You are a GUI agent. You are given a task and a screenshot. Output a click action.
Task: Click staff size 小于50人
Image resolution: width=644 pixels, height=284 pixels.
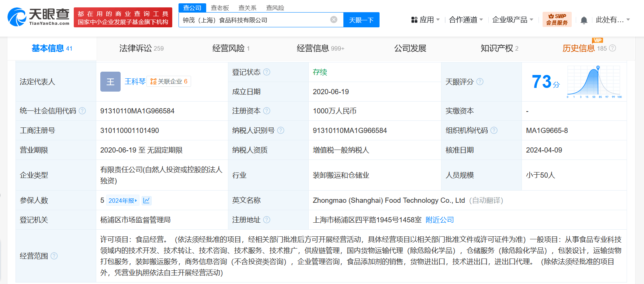[540, 175]
